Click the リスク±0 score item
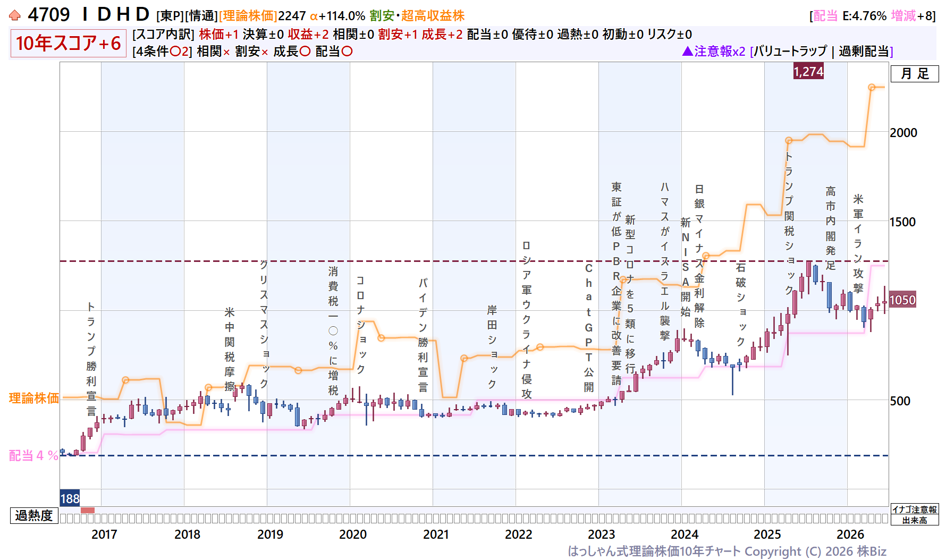Image resolution: width=946 pixels, height=560 pixels. 670,34
